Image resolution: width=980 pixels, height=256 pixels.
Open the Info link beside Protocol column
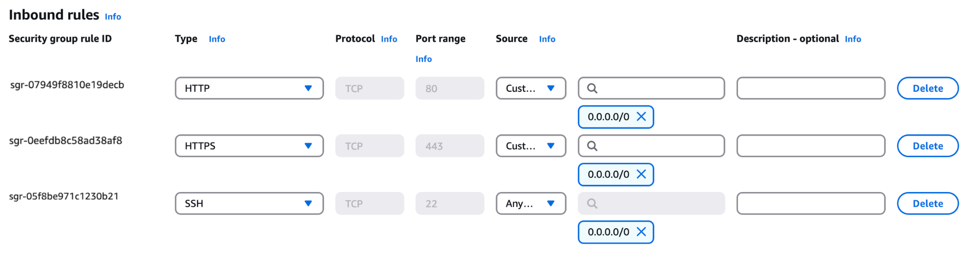389,39
